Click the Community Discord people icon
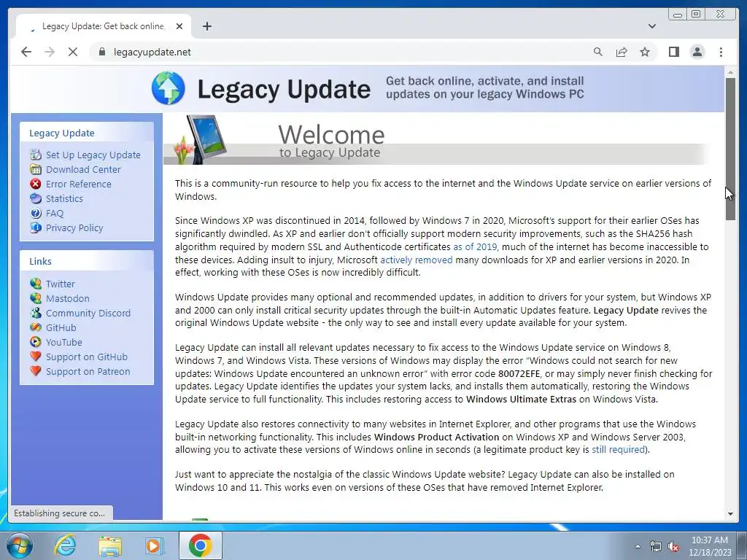 [36, 313]
